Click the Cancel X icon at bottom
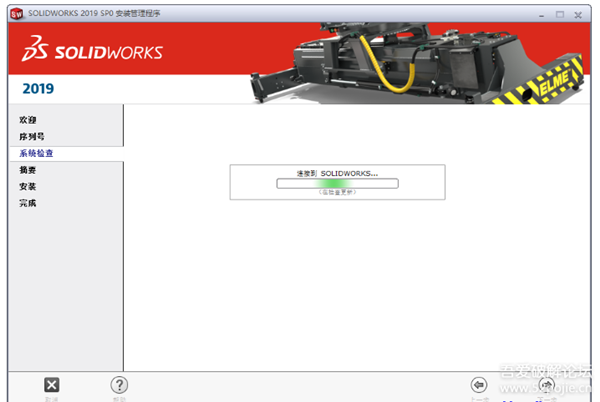The width and height of the screenshot is (600, 402). (52, 385)
